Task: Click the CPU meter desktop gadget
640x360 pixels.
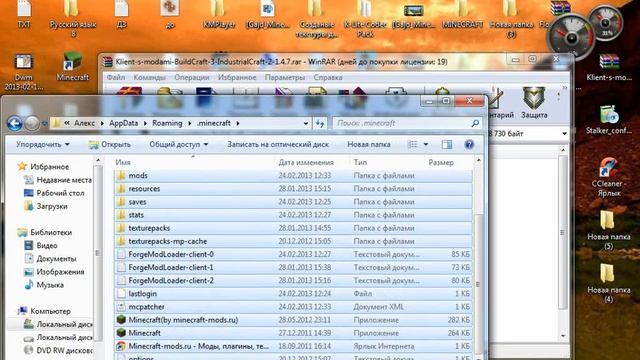Action: click(x=571, y=37)
